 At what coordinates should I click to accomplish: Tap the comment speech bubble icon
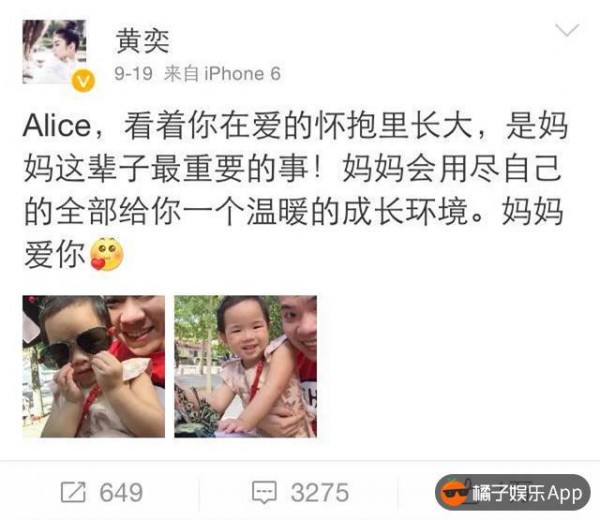click(264, 492)
